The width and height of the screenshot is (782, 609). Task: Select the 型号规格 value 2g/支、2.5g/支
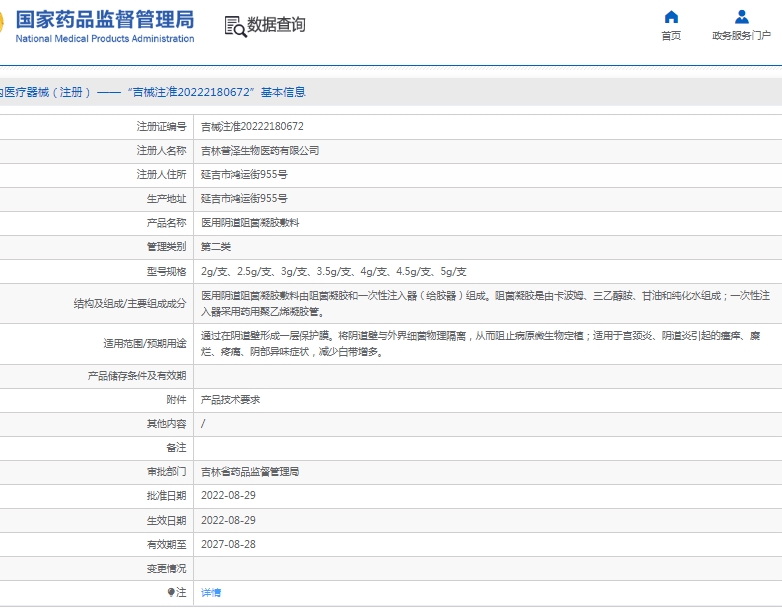(x=334, y=271)
